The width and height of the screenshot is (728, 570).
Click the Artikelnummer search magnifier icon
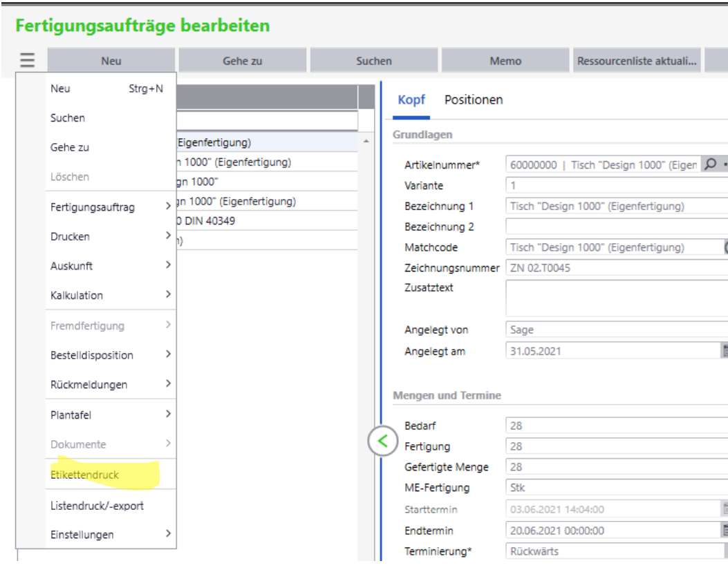point(709,165)
